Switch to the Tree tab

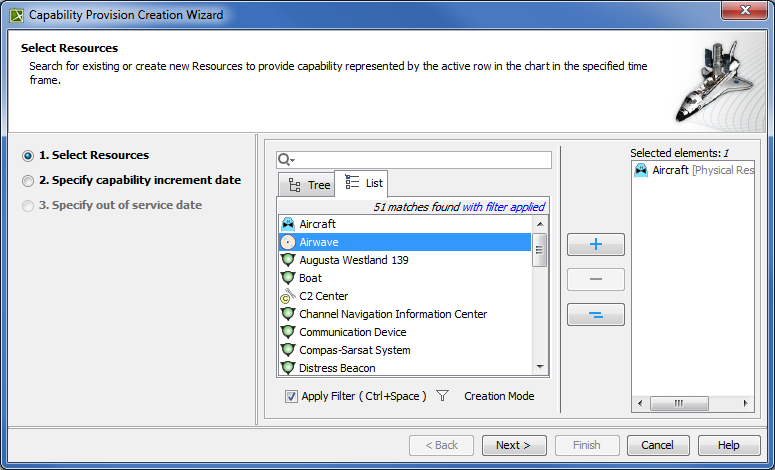307,185
